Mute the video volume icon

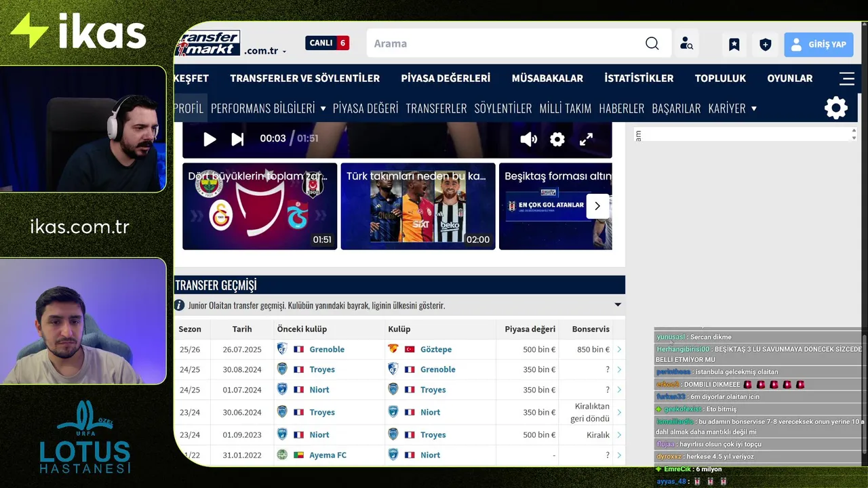(x=528, y=139)
